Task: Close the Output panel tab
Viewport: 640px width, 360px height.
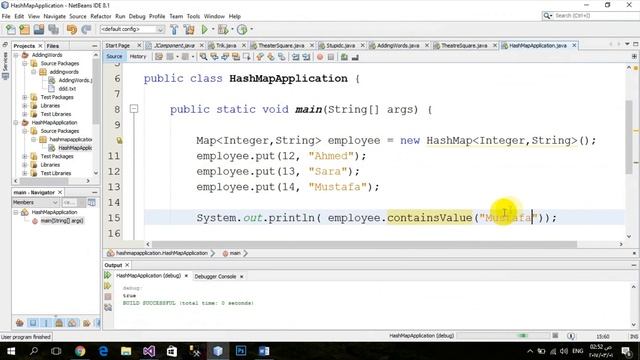Action: [127, 265]
